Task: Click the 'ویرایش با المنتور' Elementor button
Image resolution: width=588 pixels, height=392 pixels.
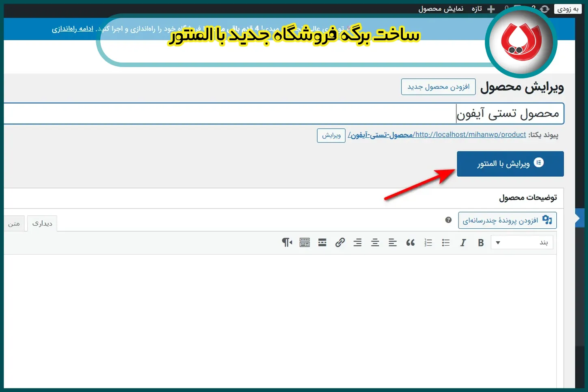Action: pos(510,164)
